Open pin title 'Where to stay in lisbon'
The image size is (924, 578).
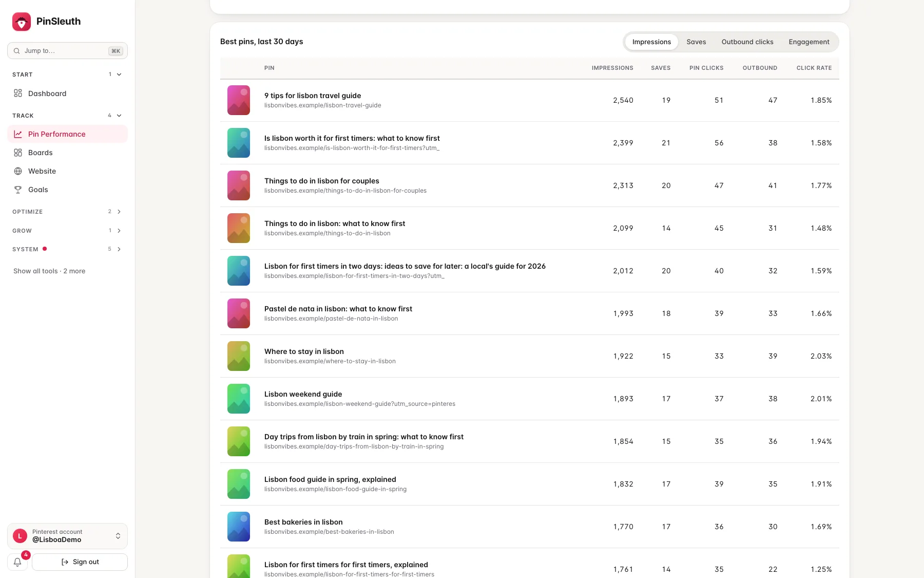304,351
